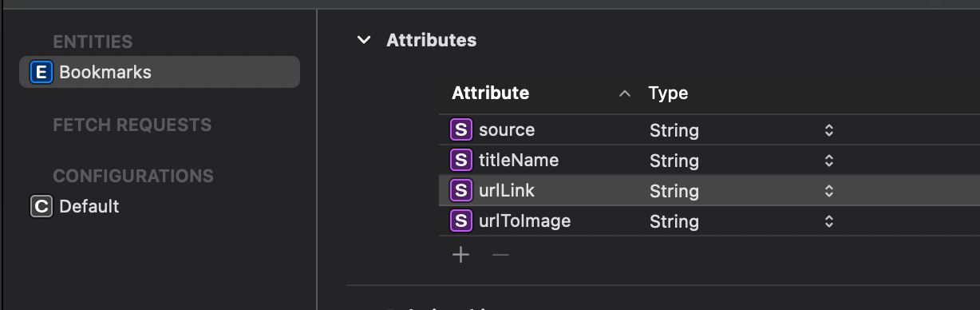Click the S icon beside urlLink
This screenshot has height=310, width=980.
tap(461, 191)
